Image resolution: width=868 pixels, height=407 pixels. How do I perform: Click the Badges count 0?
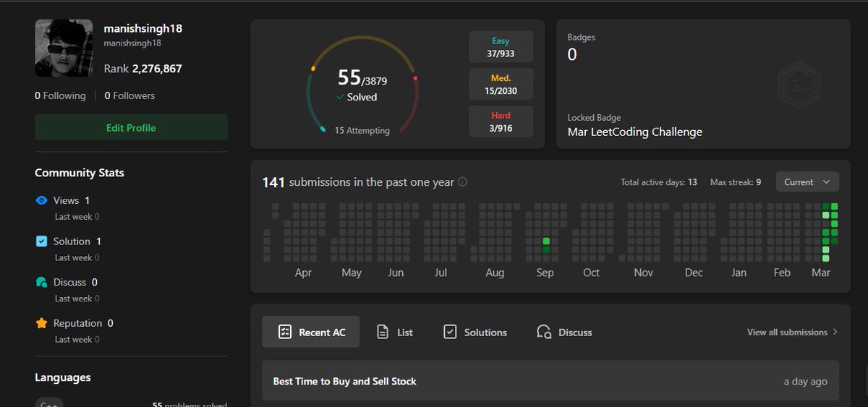coord(572,55)
